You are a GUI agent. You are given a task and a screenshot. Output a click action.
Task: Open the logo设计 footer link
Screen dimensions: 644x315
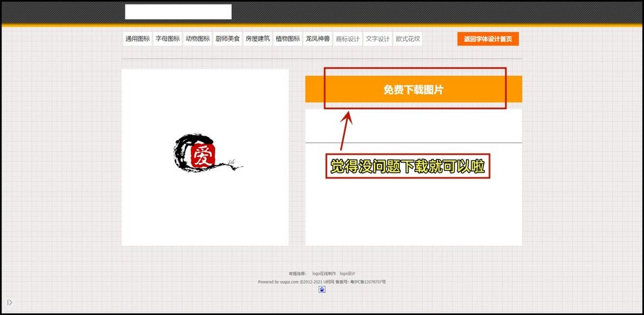pyautogui.click(x=348, y=273)
